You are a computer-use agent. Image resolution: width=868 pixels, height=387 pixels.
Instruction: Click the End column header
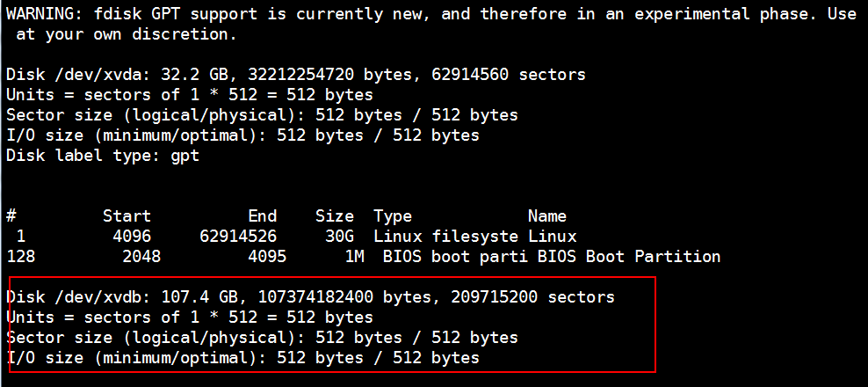click(262, 216)
